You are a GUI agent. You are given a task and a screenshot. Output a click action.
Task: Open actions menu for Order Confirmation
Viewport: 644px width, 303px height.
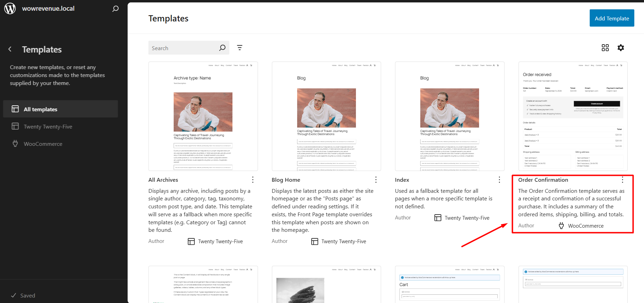coord(623,180)
